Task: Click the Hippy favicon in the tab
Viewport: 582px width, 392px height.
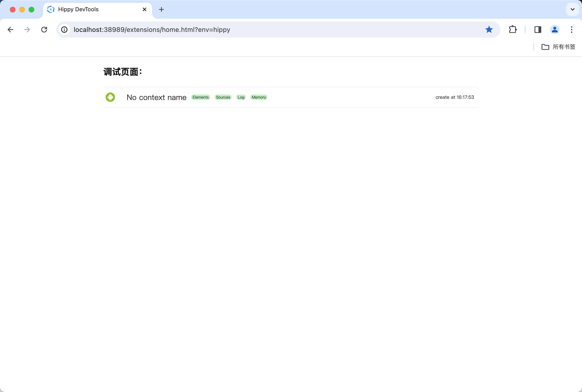Action: [x=51, y=9]
